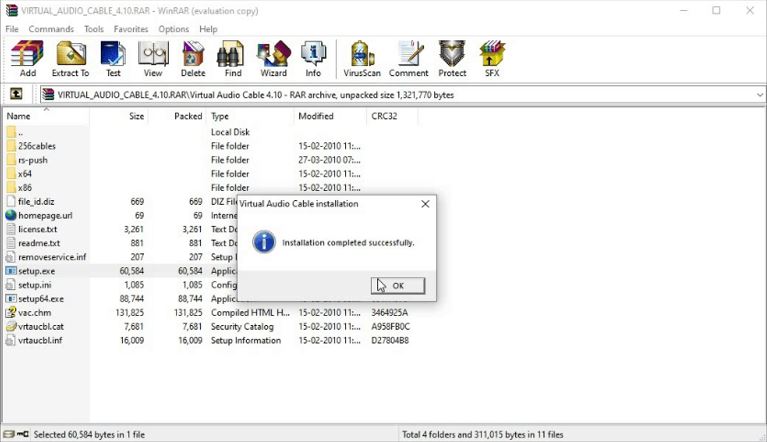Click the Delete toolbar icon
The height and width of the screenshot is (442, 767).
coord(193,59)
